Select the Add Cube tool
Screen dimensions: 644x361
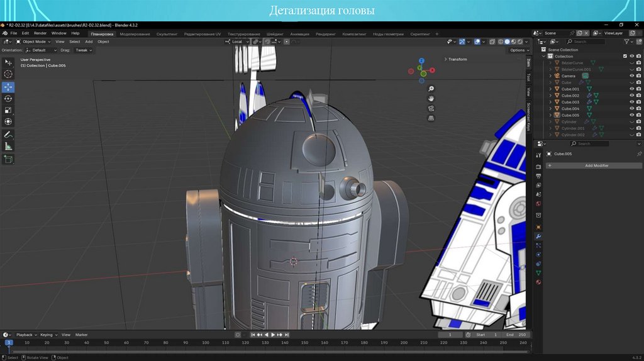[x=8, y=159]
